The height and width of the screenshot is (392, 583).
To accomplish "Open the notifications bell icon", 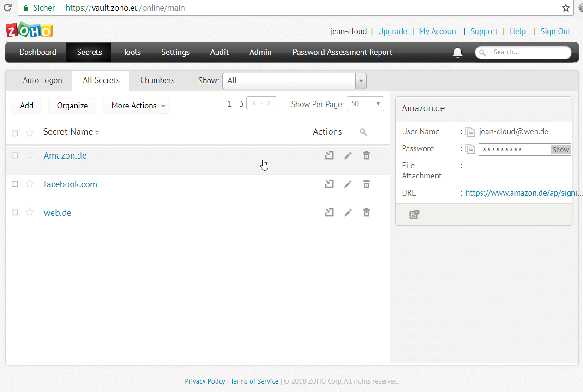I will click(x=457, y=53).
